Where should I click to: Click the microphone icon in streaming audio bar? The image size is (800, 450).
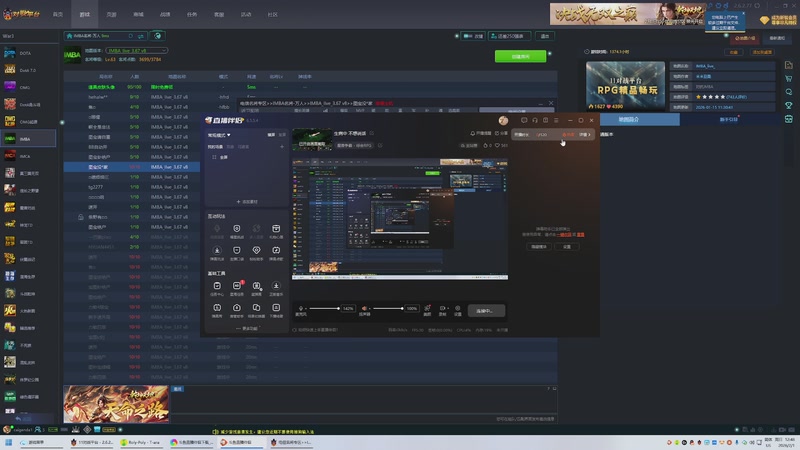pyautogui.click(x=301, y=308)
